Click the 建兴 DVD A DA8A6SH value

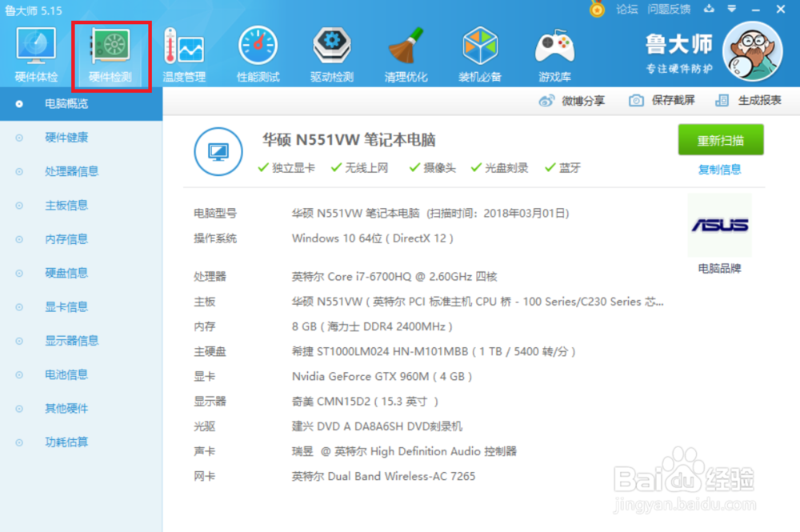click(377, 426)
